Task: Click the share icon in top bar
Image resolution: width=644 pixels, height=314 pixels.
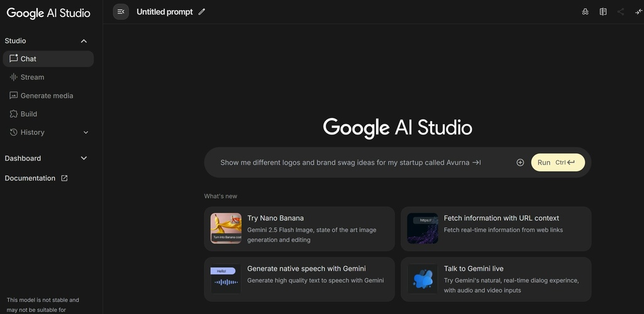Action: click(621, 12)
